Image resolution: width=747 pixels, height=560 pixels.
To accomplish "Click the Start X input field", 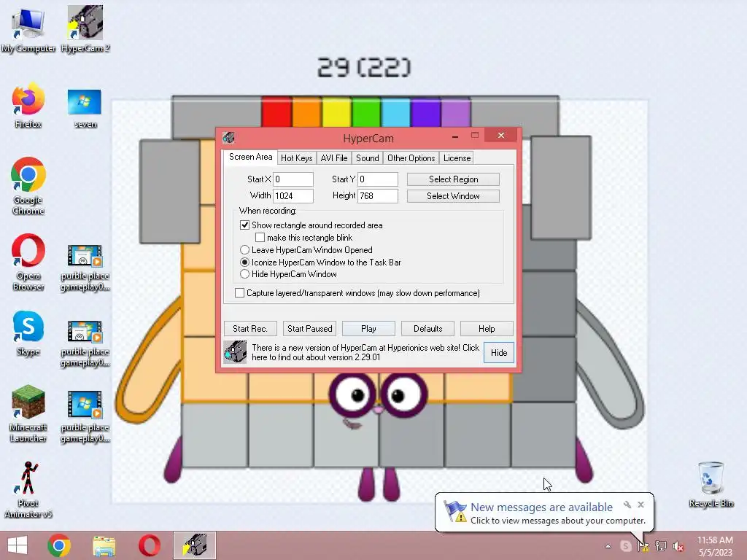I will click(293, 179).
